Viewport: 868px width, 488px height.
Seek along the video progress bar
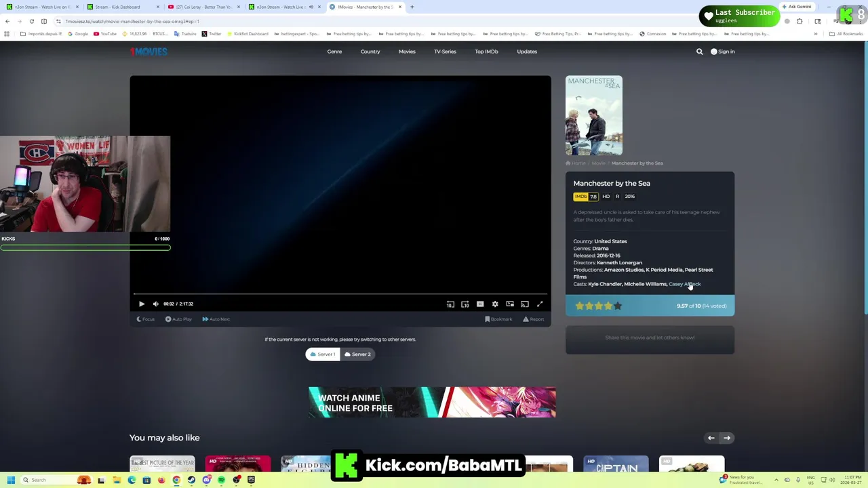(x=340, y=294)
